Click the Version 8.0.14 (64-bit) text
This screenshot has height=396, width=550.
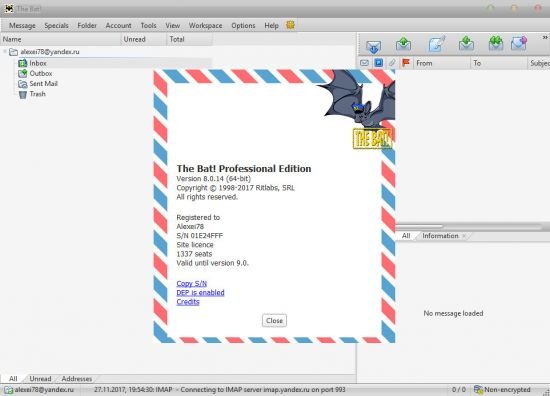point(214,179)
